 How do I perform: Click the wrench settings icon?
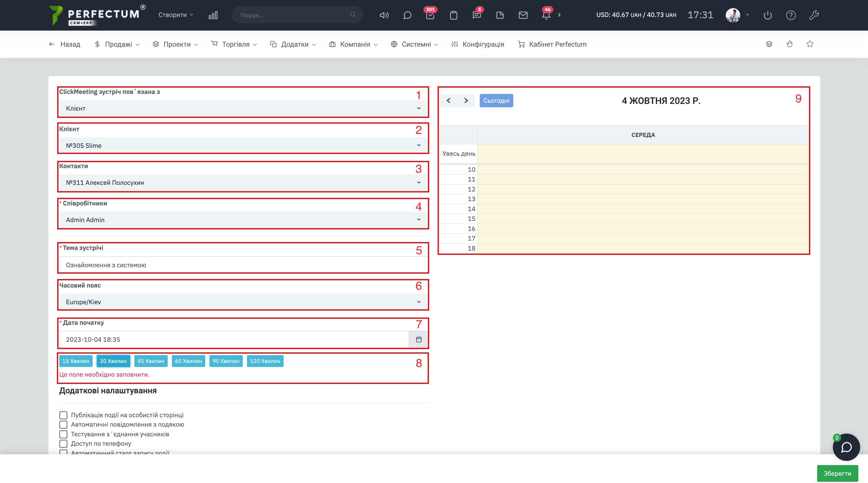[814, 15]
